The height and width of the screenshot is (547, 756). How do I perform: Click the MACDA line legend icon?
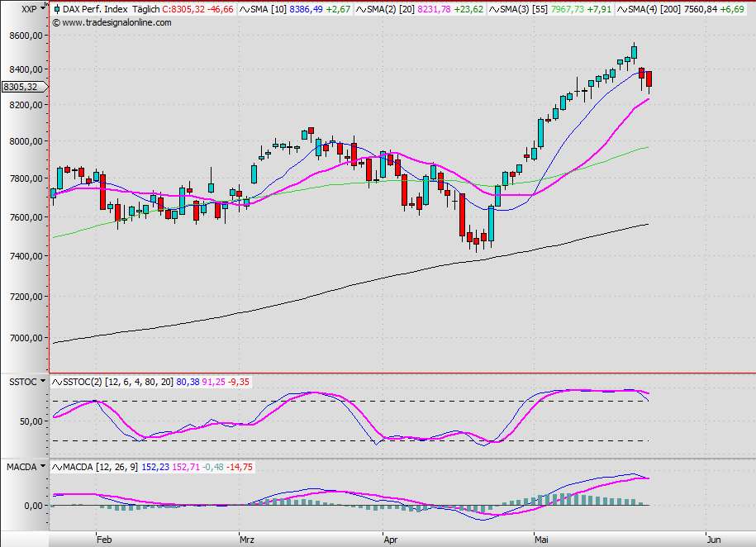pos(57,467)
